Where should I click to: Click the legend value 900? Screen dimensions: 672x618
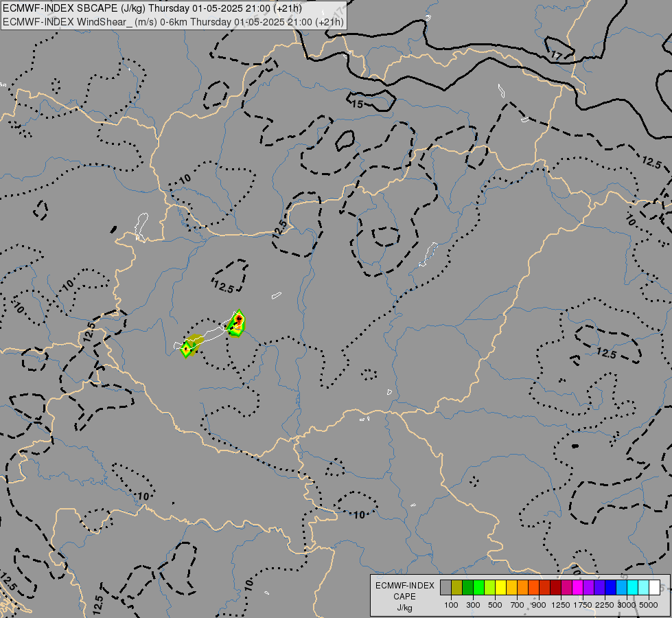(x=539, y=605)
